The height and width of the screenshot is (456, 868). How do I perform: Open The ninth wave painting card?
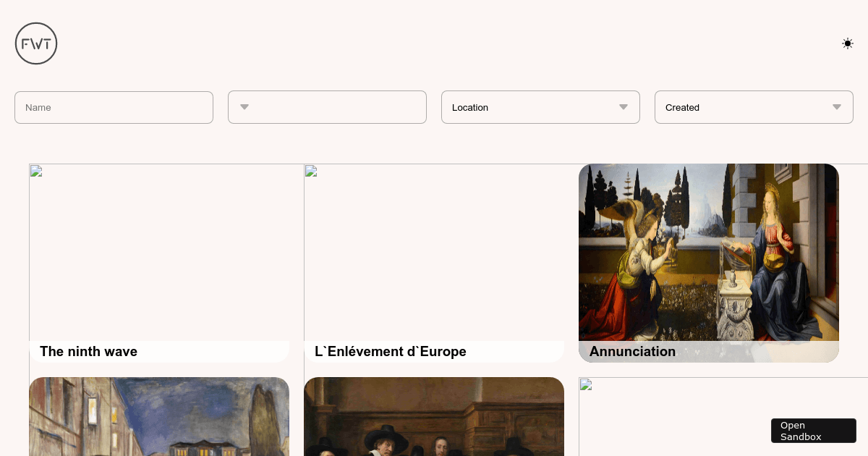pos(159,263)
